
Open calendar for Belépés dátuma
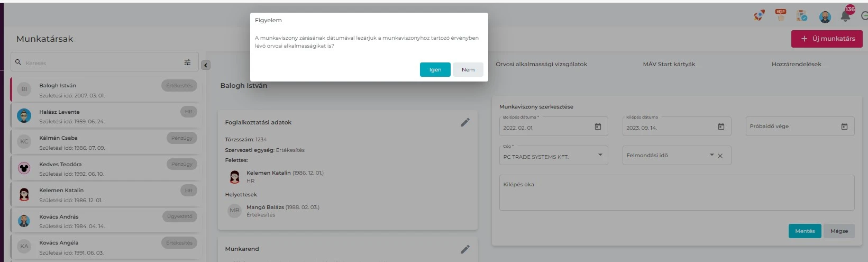[598, 127]
